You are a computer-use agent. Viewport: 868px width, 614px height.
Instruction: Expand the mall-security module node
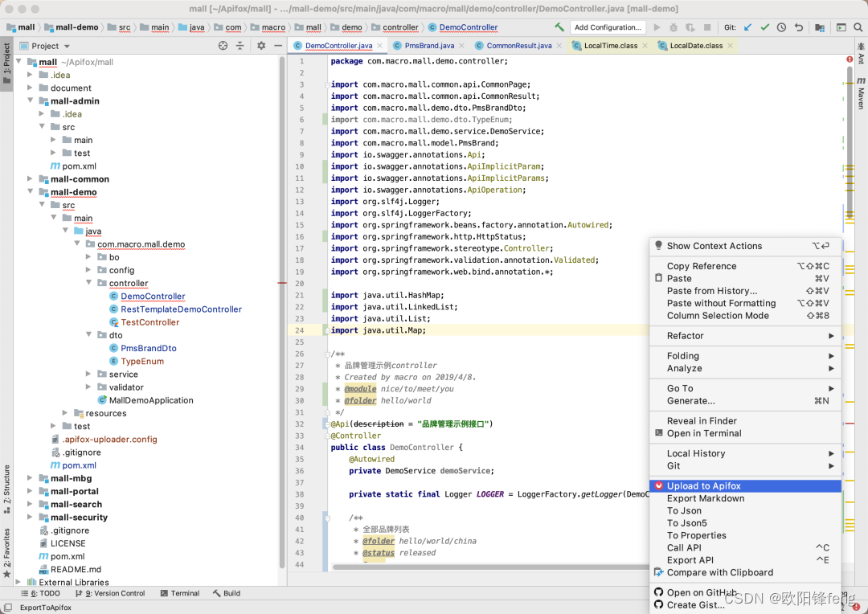(x=31, y=517)
